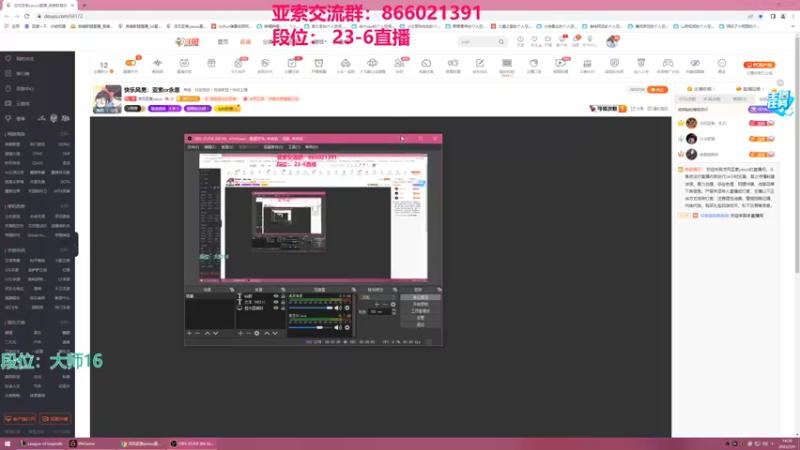Image resolution: width=800 pixels, height=450 pixels.
Task: Click the streamer avatar thumbnail
Action: click(x=107, y=98)
